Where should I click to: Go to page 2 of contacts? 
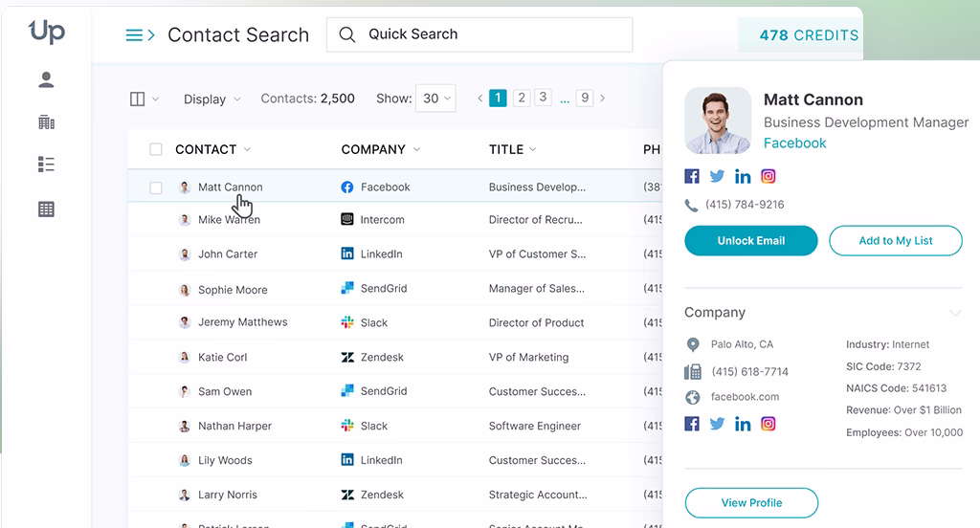[x=522, y=98]
